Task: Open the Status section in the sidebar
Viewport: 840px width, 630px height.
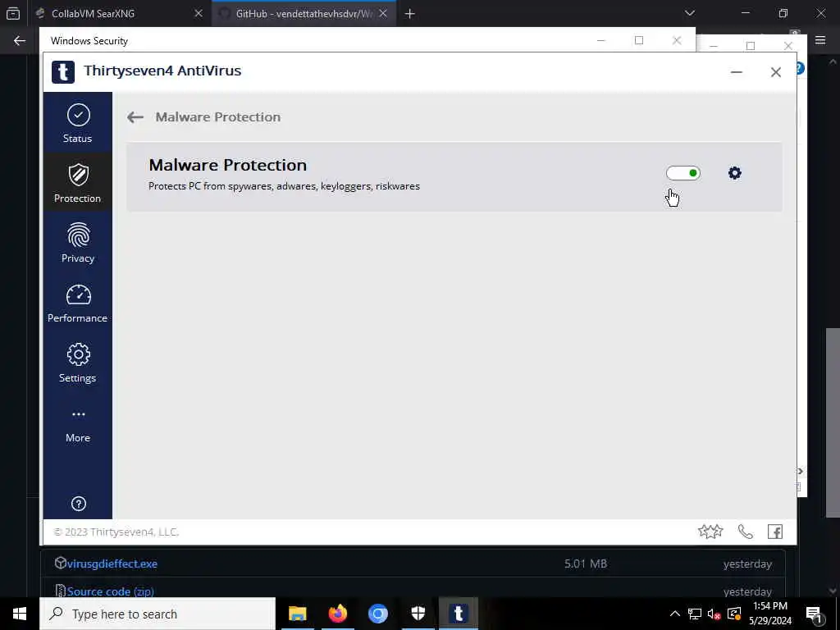Action: click(78, 123)
